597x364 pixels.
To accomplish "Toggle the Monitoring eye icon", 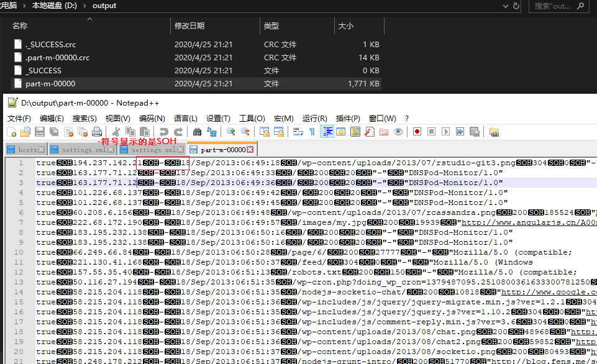I will (x=398, y=132).
